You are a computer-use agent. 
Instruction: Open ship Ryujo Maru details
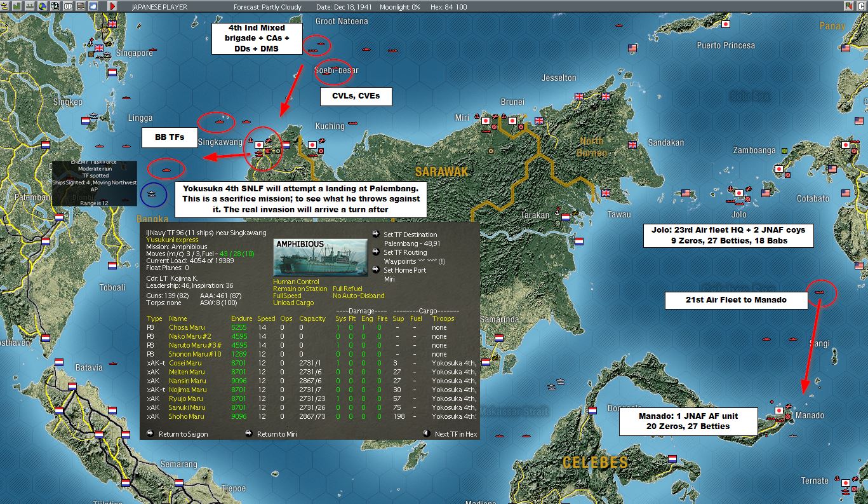pos(187,399)
